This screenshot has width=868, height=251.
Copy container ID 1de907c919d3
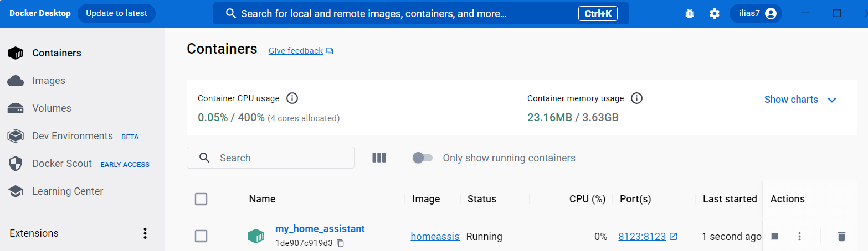click(x=341, y=243)
